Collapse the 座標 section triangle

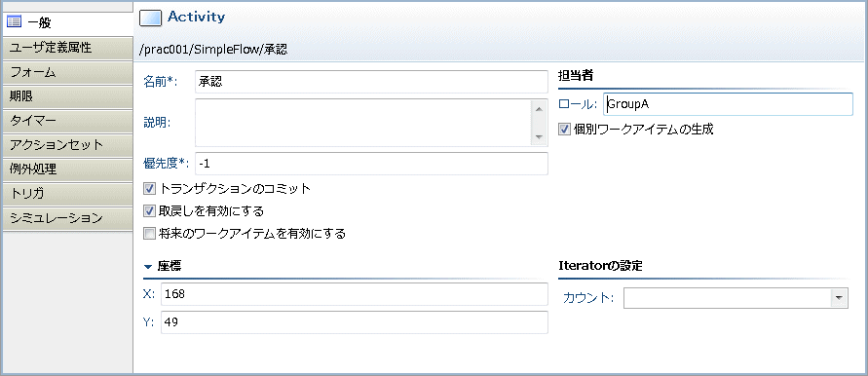tap(148, 267)
